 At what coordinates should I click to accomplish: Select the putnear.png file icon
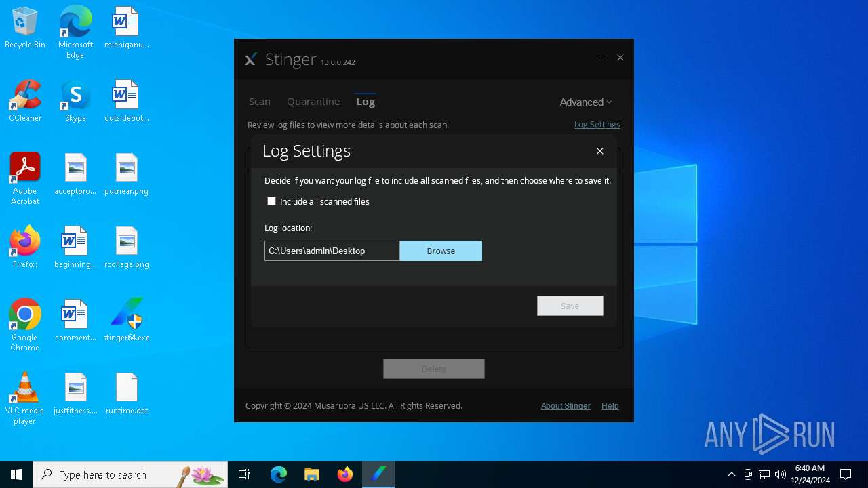coord(126,175)
